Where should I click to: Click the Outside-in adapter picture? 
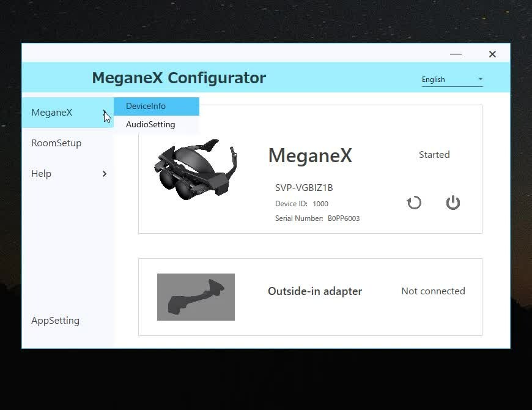click(196, 297)
